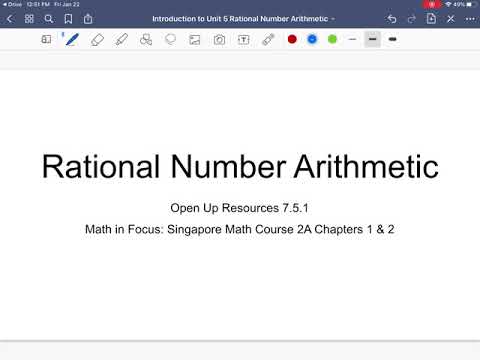This screenshot has width=480, height=360.
Task: Redo the last action
Action: point(412,19)
